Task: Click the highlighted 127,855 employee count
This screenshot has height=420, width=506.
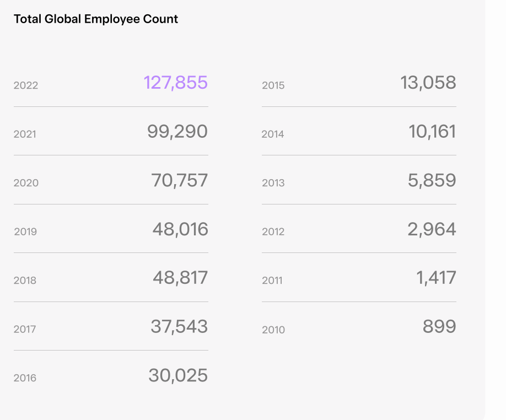Action: pyautogui.click(x=175, y=83)
